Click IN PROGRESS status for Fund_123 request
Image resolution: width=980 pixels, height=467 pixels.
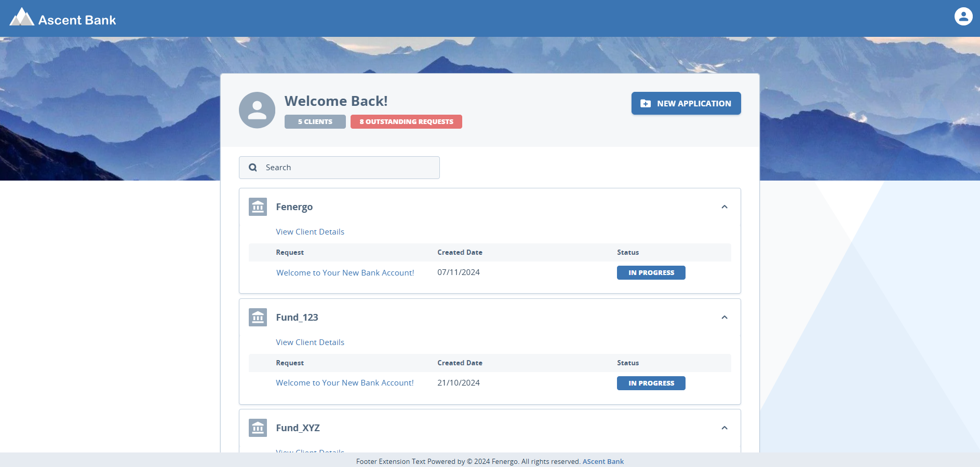[x=651, y=383]
